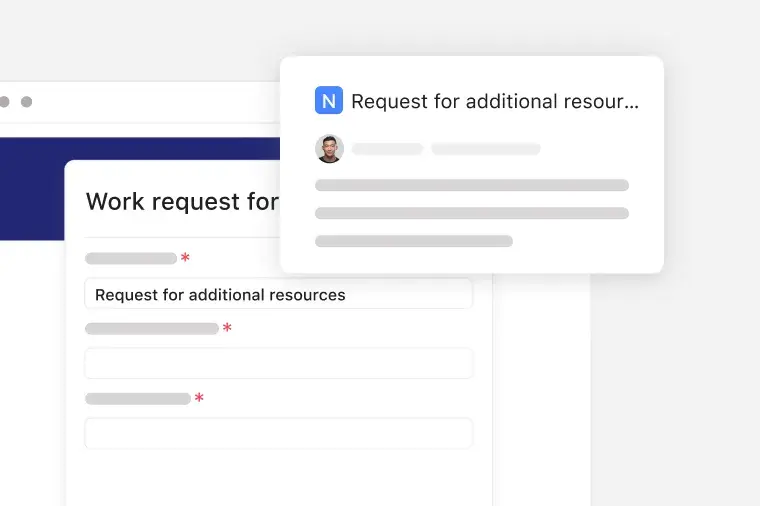Screen dimensions: 760x506
Task: Click the blue N app icon
Action: point(329,100)
